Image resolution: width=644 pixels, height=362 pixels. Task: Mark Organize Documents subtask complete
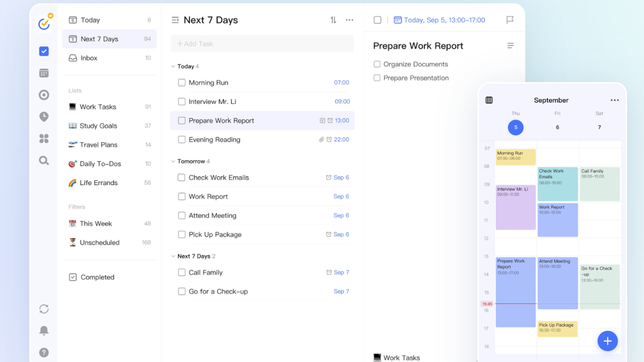(377, 64)
